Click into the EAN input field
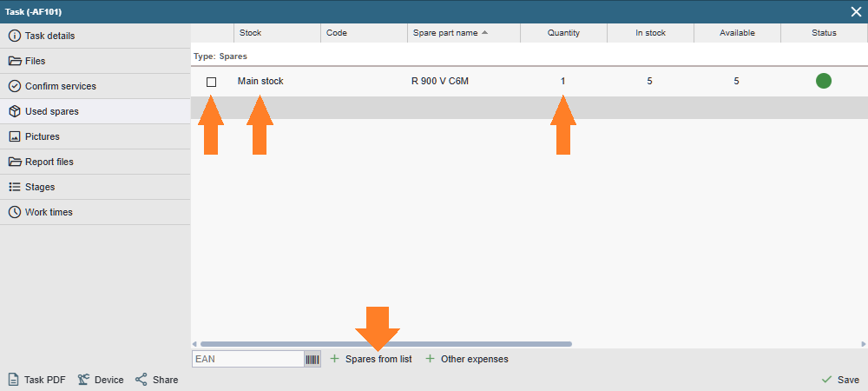 [247, 359]
